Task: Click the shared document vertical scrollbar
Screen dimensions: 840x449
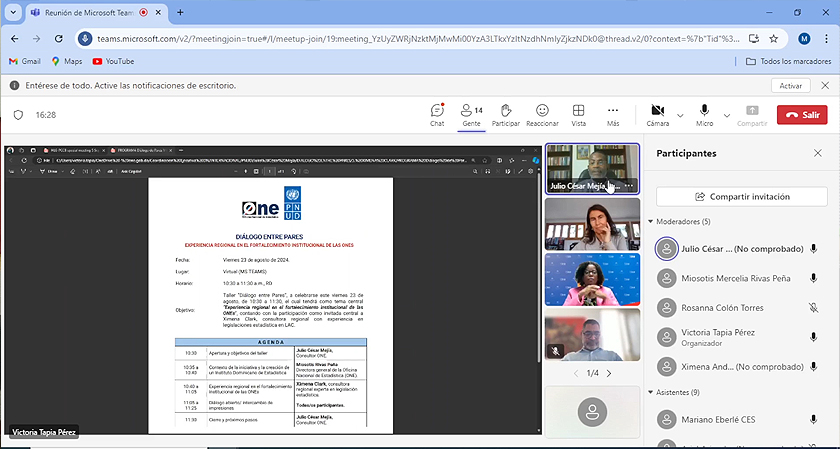Action: (539, 268)
